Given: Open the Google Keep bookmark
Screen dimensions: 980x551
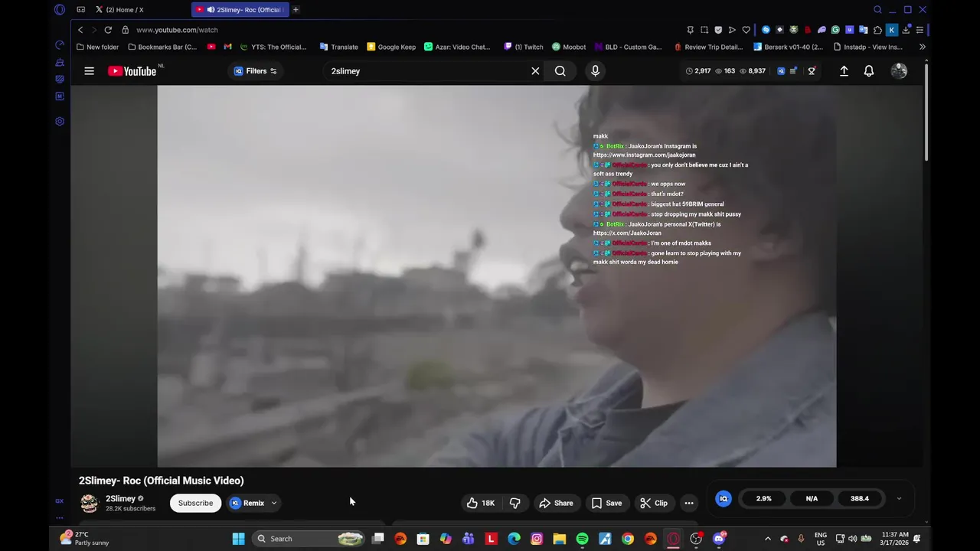Looking at the screenshot, I should (x=391, y=47).
